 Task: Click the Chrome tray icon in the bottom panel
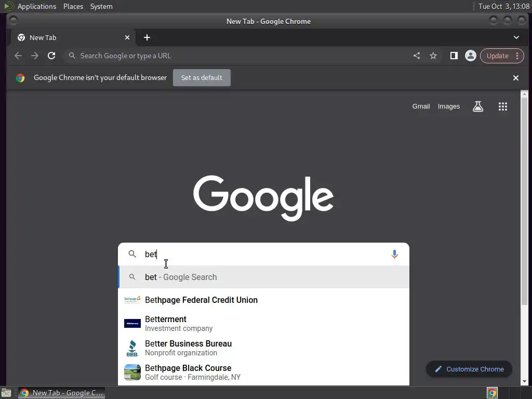(x=492, y=393)
